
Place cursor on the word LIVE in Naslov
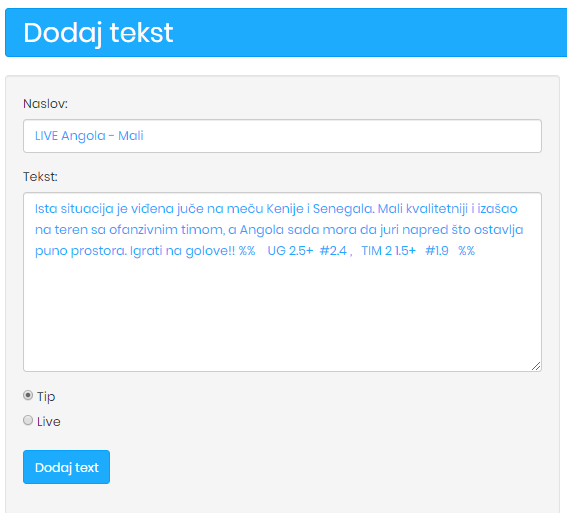coord(47,136)
